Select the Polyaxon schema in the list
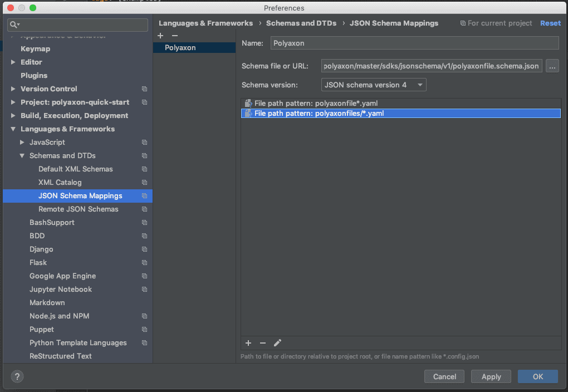 194,48
